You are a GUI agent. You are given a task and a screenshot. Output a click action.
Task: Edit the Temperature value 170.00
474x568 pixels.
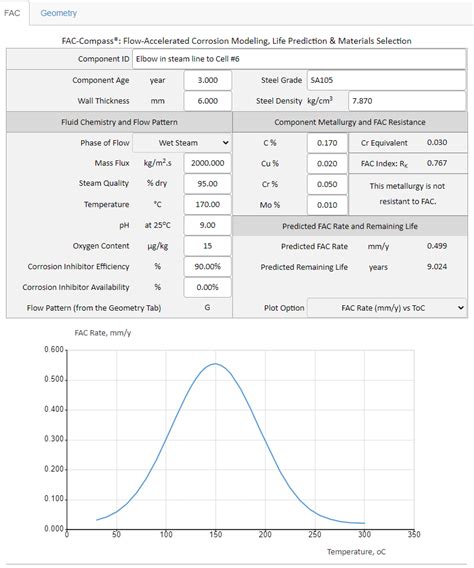point(207,204)
